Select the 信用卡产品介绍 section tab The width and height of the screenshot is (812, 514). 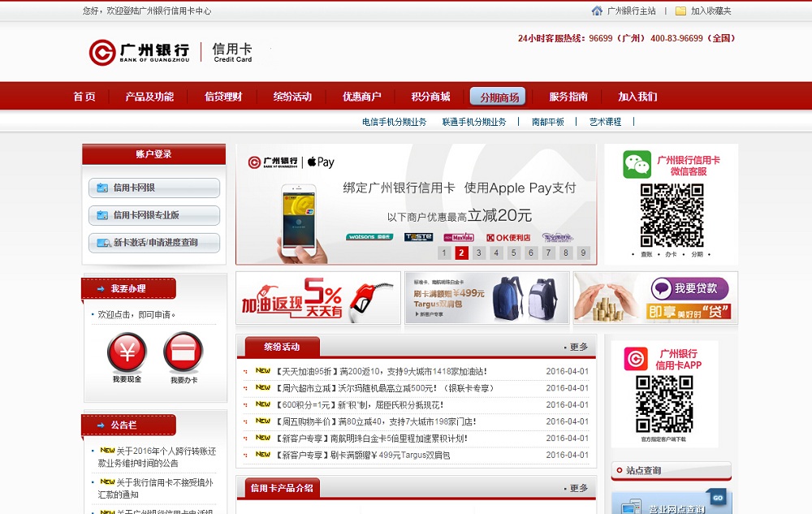(x=283, y=488)
